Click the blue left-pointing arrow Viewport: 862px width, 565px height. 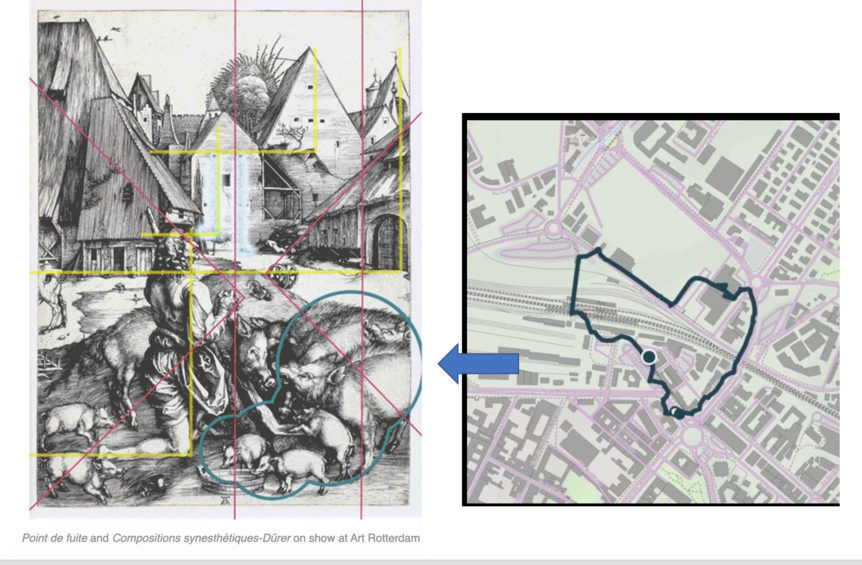pos(478,362)
